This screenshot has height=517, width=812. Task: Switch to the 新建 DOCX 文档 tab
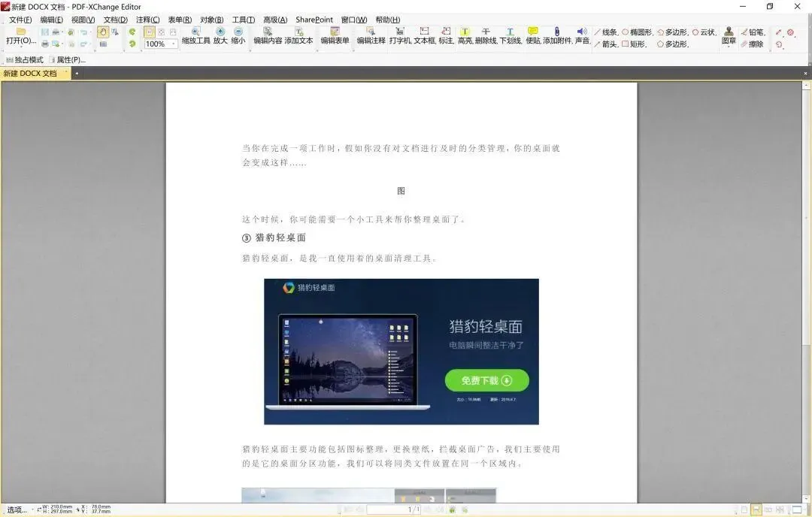click(x=35, y=74)
